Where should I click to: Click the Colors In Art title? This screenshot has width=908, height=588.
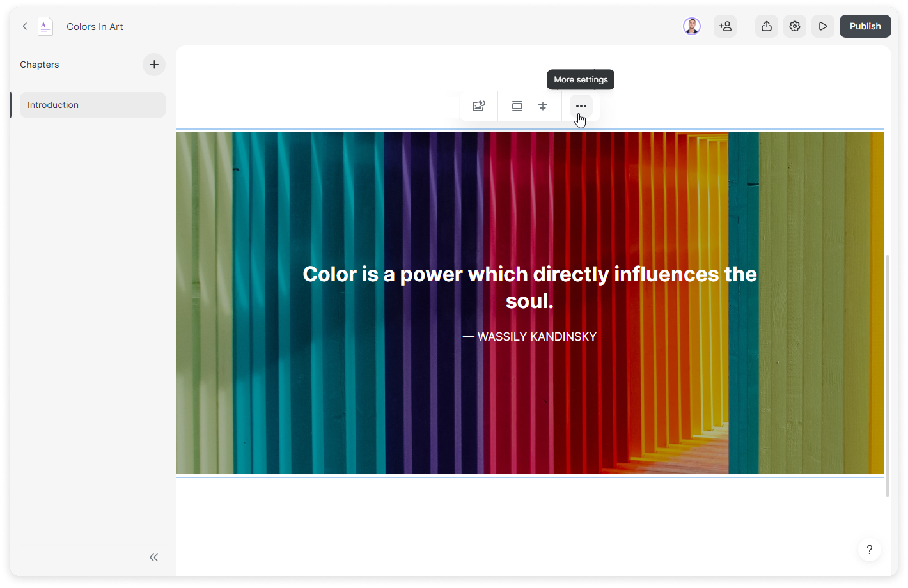click(95, 27)
